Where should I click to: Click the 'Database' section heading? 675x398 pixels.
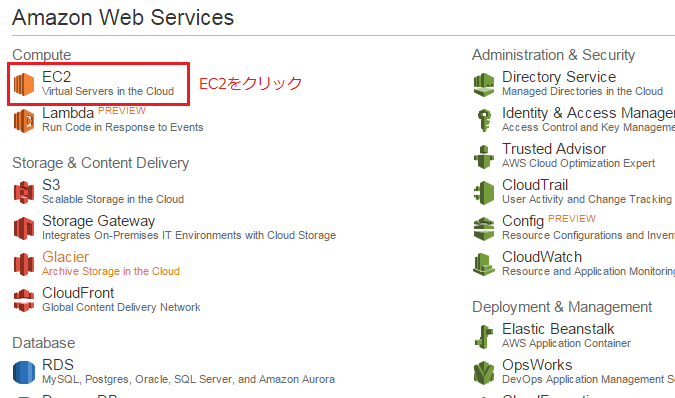(x=44, y=343)
